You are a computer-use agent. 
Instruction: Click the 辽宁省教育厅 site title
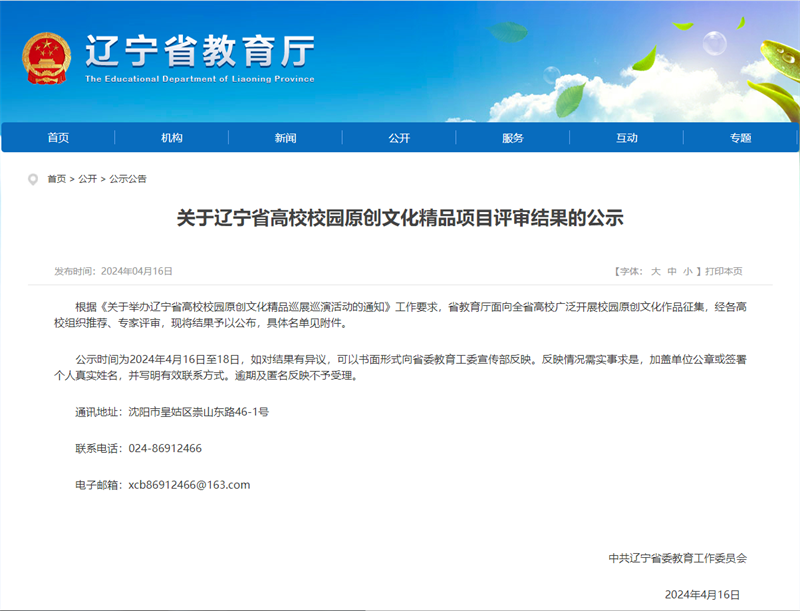(199, 51)
